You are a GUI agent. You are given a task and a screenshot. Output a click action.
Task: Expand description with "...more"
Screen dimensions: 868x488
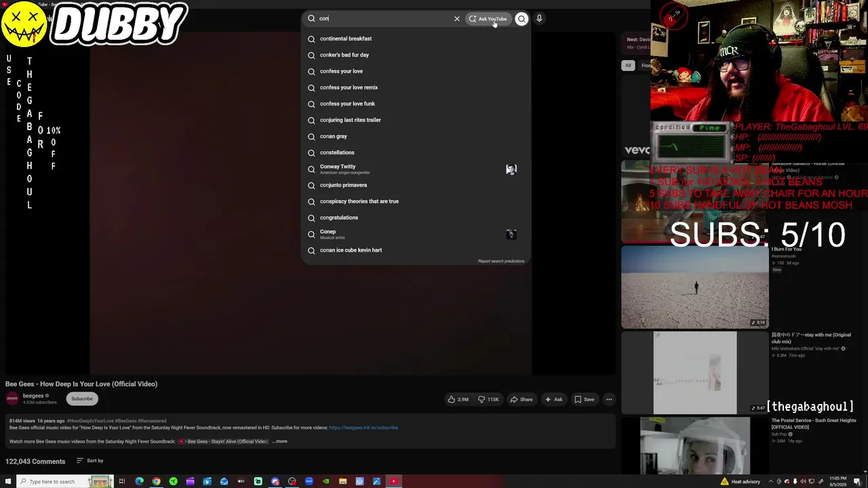tap(279, 441)
